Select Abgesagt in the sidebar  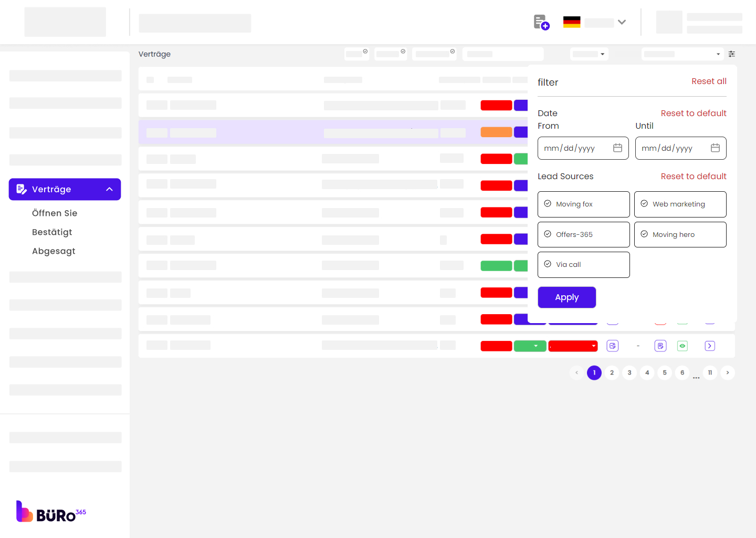(54, 251)
